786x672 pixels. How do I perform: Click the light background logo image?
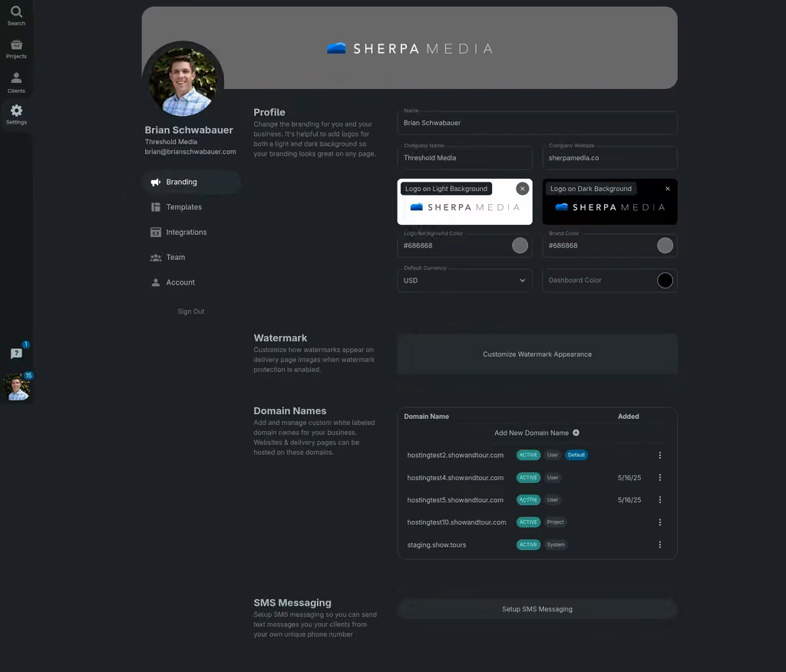click(x=464, y=207)
